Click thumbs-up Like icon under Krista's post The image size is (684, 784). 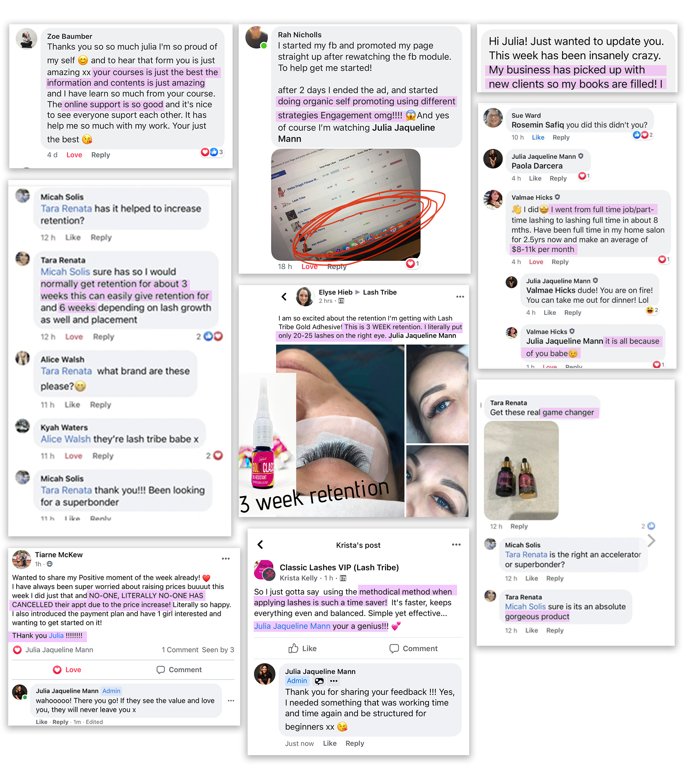click(293, 649)
